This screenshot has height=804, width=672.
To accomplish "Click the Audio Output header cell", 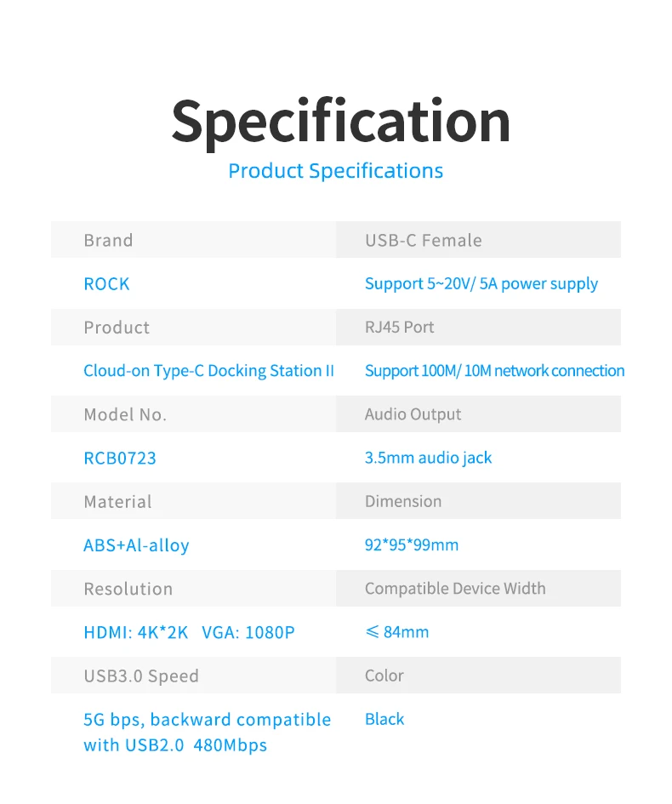I will pos(478,413).
